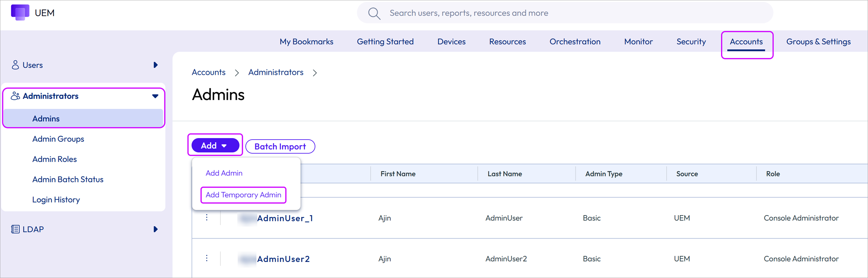Click 'UEM' source in AdminUser2 row
The image size is (868, 278).
(682, 259)
